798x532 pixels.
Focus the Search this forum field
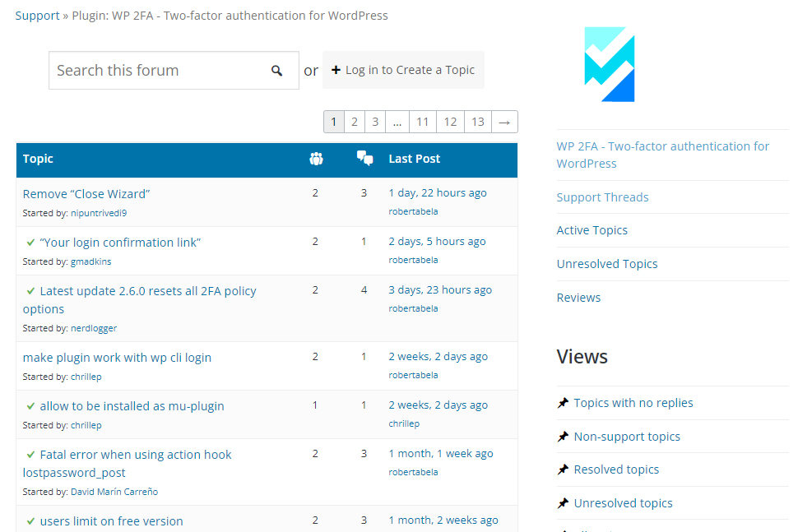[174, 70]
